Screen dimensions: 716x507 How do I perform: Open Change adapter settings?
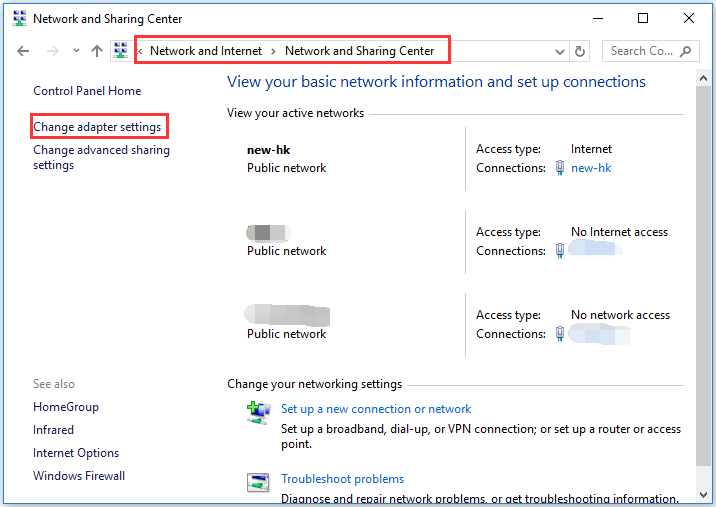click(x=97, y=127)
